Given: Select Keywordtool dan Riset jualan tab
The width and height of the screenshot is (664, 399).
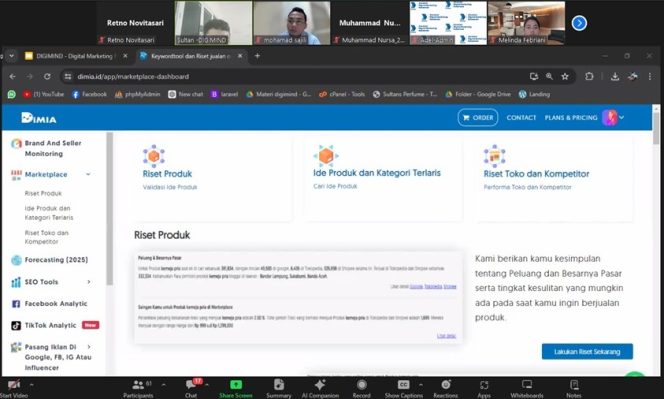Looking at the screenshot, I should tap(191, 56).
